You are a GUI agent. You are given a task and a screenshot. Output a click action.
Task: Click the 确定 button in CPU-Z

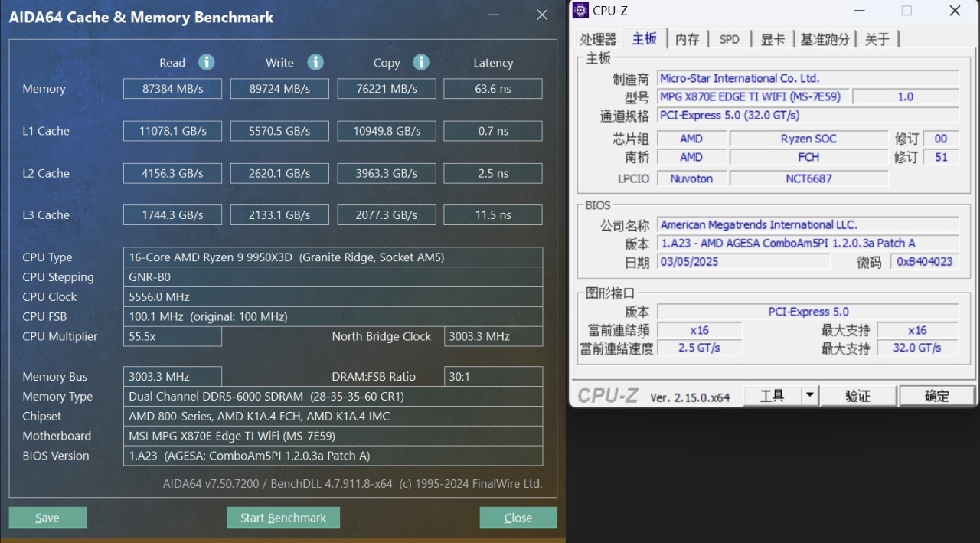pos(937,395)
